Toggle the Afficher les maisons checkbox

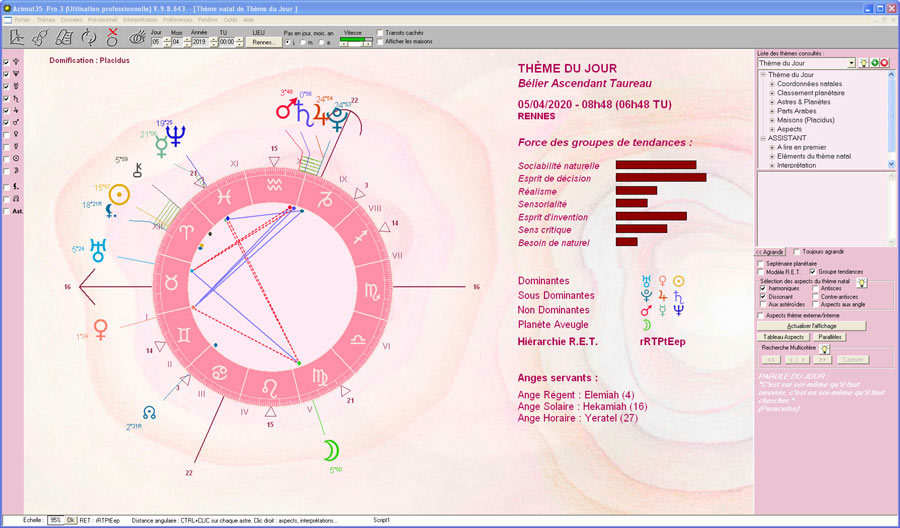point(380,40)
